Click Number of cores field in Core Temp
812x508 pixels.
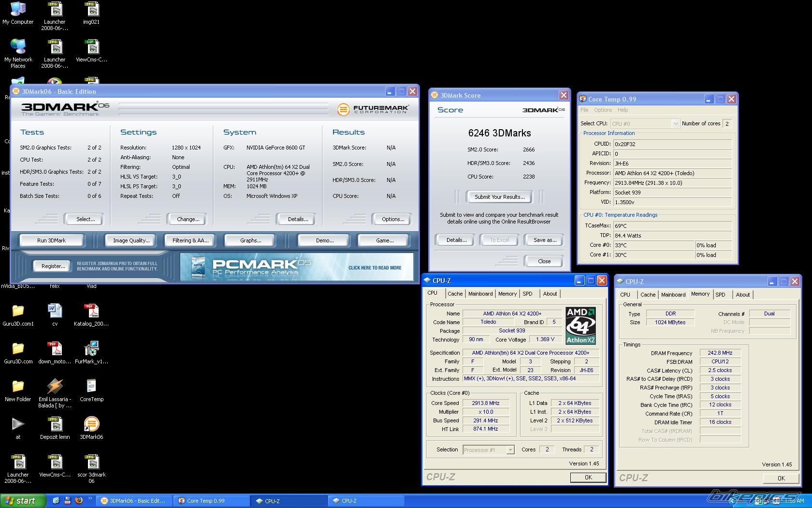click(726, 124)
